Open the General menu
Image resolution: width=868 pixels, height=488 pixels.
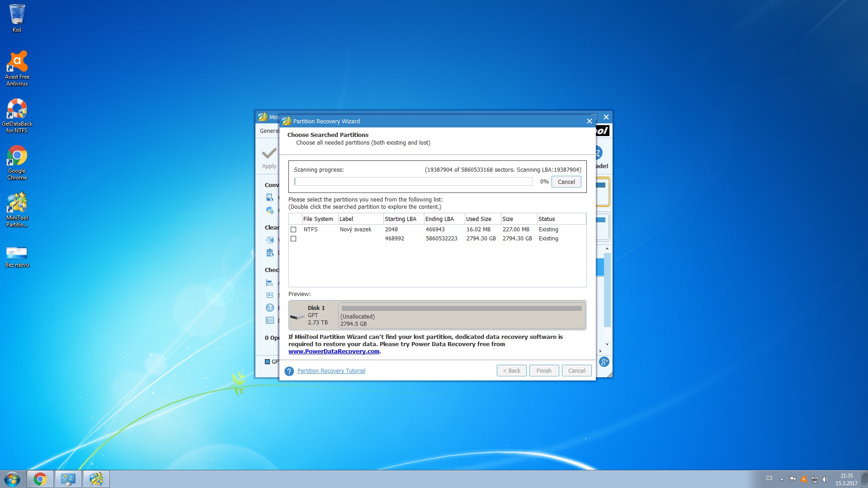(269, 131)
